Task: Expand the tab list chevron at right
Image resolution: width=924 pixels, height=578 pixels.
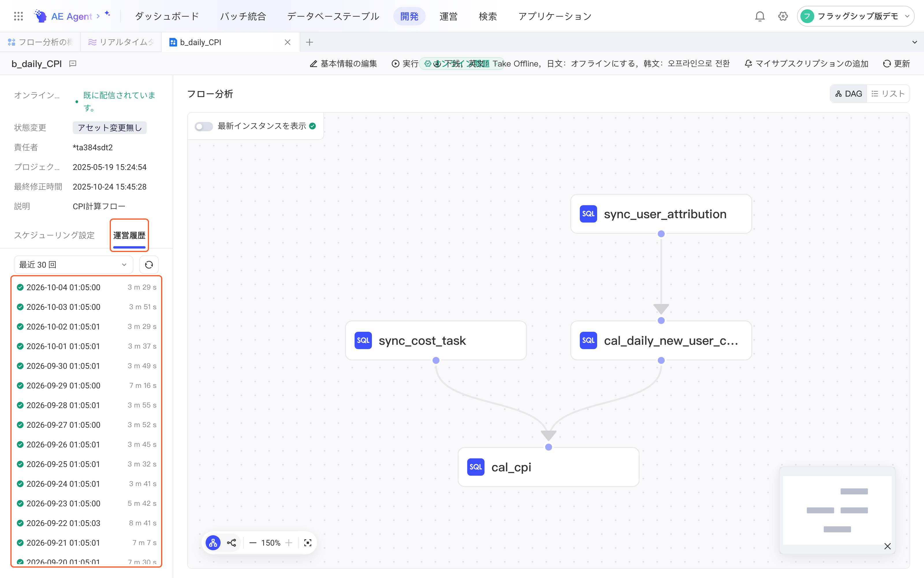Action: (x=914, y=42)
